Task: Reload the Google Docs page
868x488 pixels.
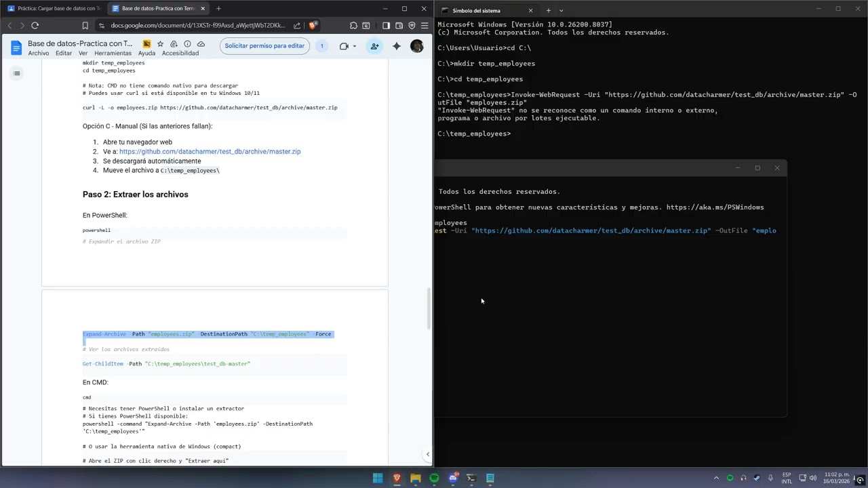Action: point(35,26)
